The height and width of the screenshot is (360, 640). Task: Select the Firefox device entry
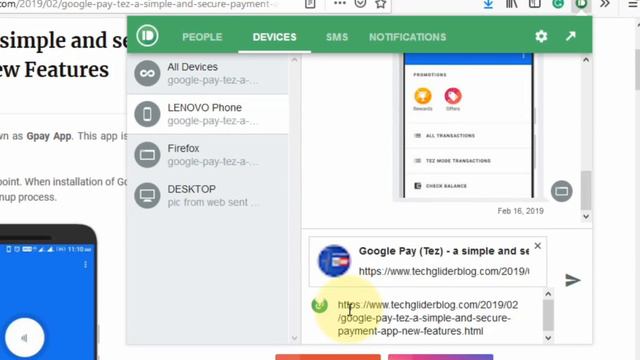pyautogui.click(x=207, y=155)
